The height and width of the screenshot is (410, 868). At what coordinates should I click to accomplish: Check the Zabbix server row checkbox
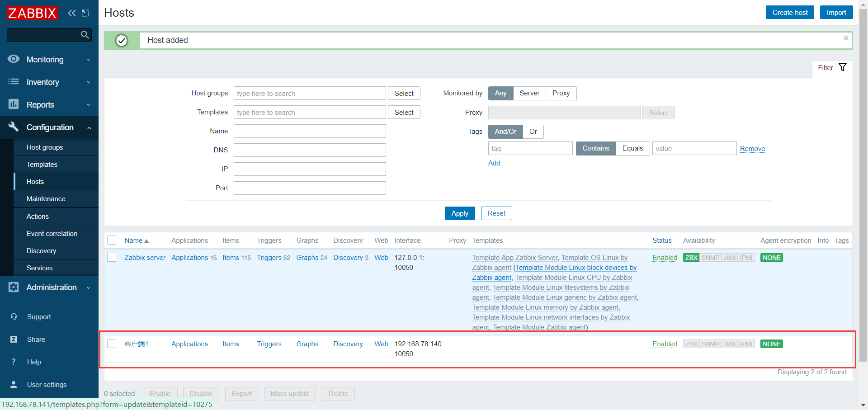[x=112, y=257]
